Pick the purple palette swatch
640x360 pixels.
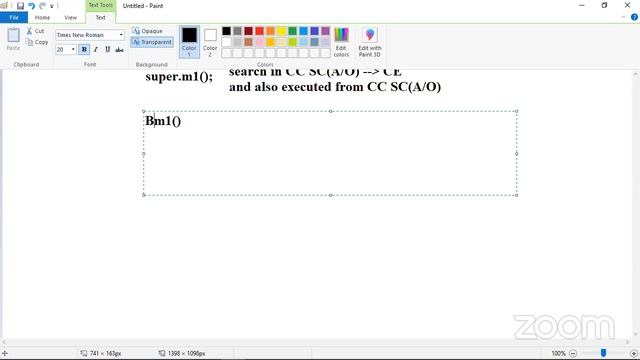click(x=326, y=31)
